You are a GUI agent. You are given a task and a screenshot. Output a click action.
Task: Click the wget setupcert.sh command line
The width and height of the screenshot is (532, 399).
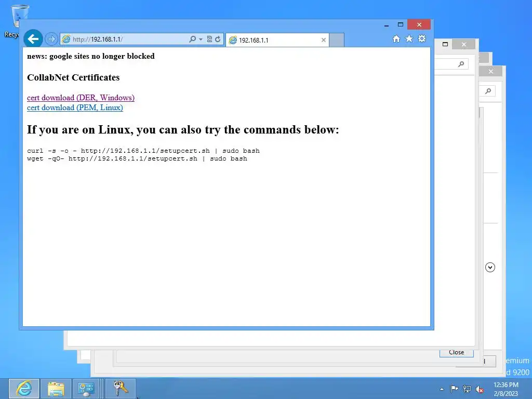point(137,158)
